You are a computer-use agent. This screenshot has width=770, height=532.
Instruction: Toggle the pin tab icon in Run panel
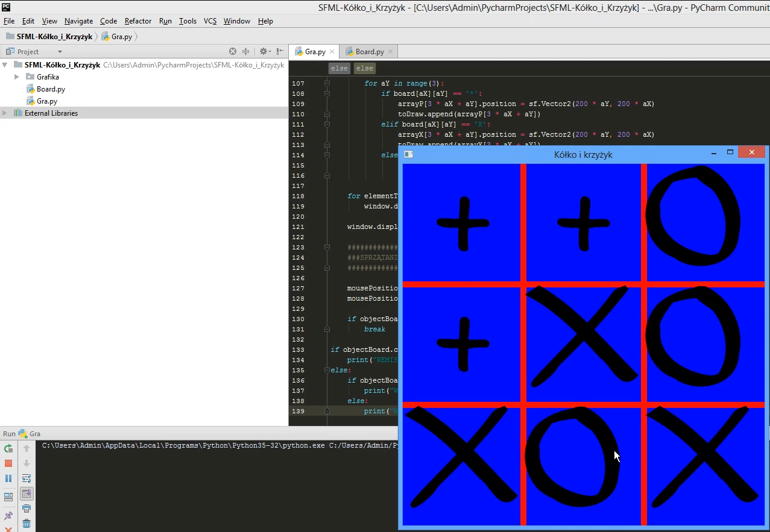click(x=8, y=516)
